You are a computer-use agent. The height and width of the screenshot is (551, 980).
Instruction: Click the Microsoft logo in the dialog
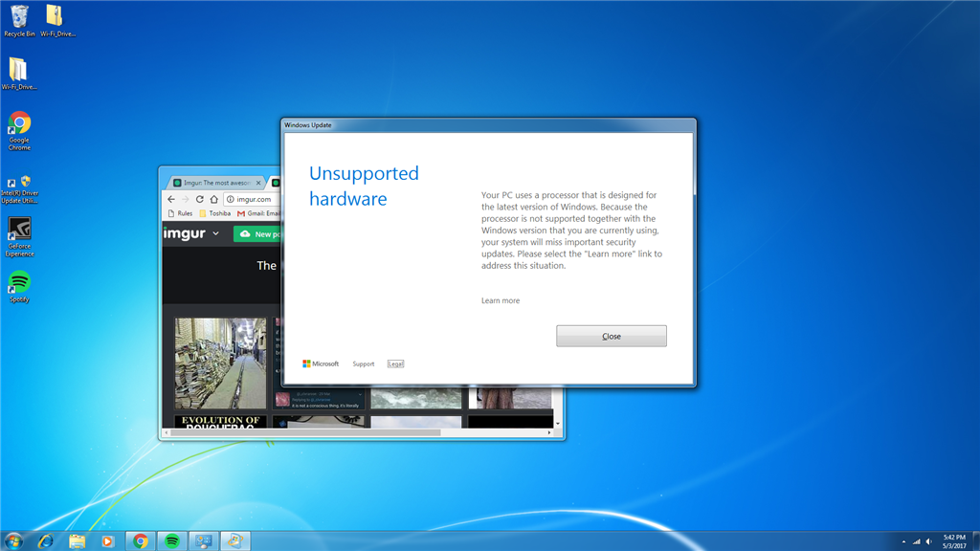coord(321,364)
